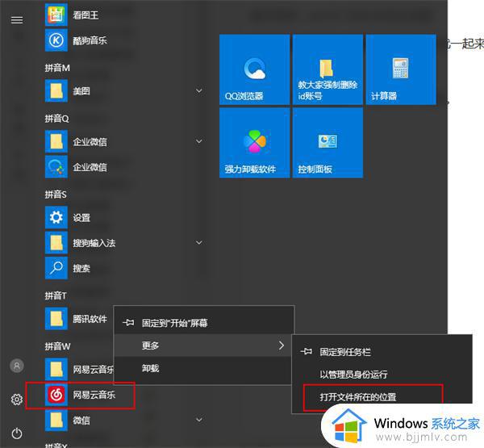This screenshot has width=484, height=448.
Task: Open the 网易云音乐 folder icon
Action: coord(56,369)
